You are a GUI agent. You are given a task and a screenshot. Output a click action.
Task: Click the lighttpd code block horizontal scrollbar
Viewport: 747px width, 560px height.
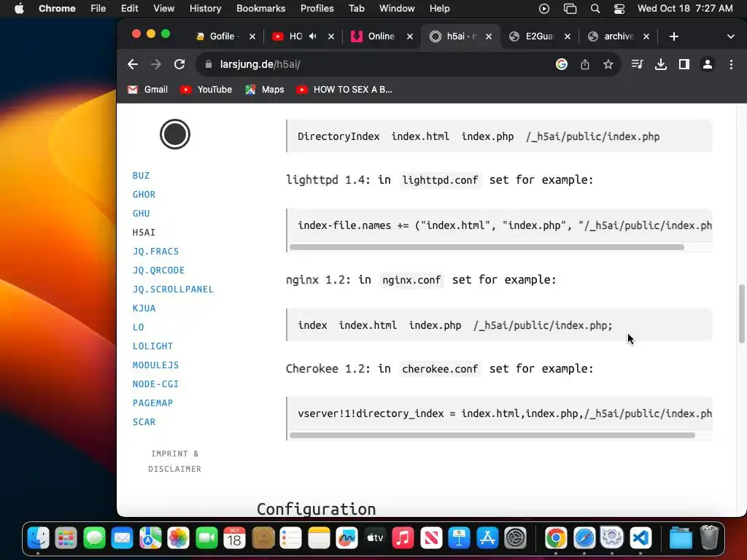coord(487,247)
